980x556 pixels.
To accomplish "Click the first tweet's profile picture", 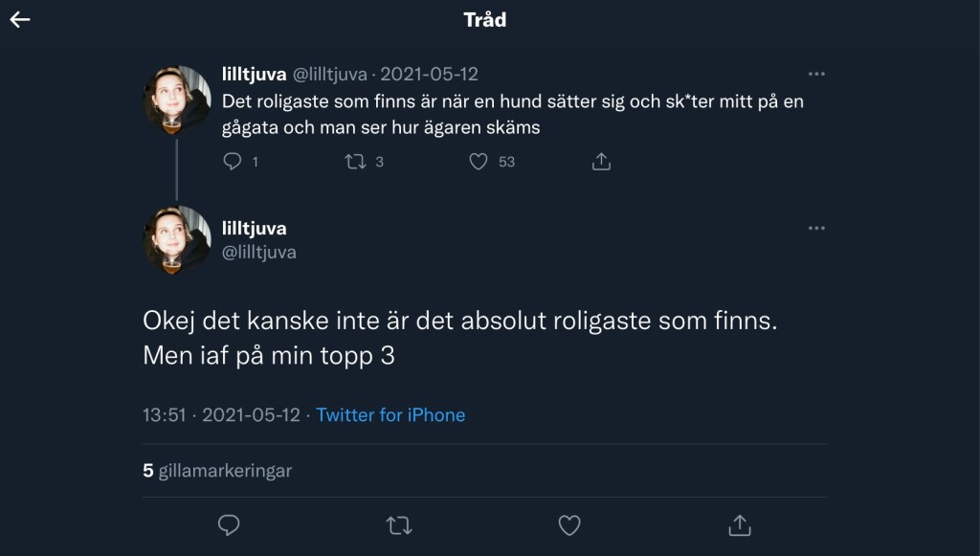I will click(177, 100).
